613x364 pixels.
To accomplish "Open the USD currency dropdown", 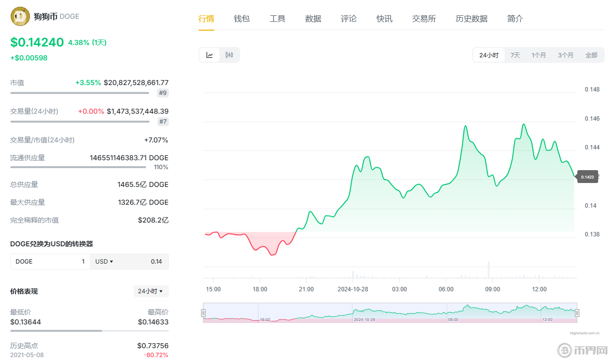I will coord(104,262).
